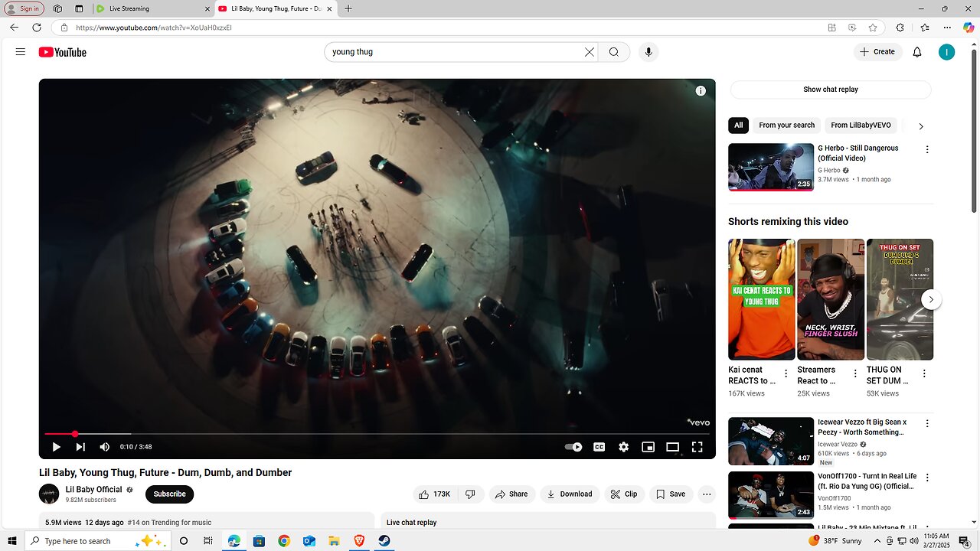Open YouTube notifications bell

917,52
